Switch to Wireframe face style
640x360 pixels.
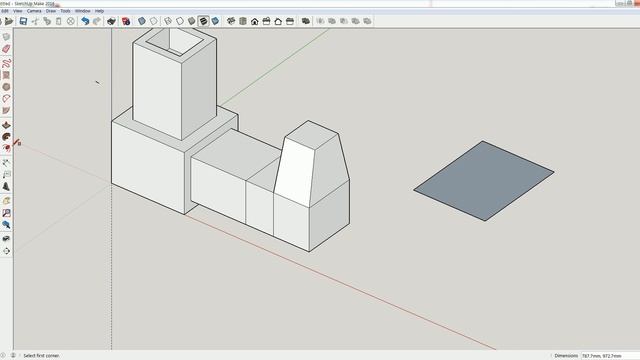click(x=168, y=21)
